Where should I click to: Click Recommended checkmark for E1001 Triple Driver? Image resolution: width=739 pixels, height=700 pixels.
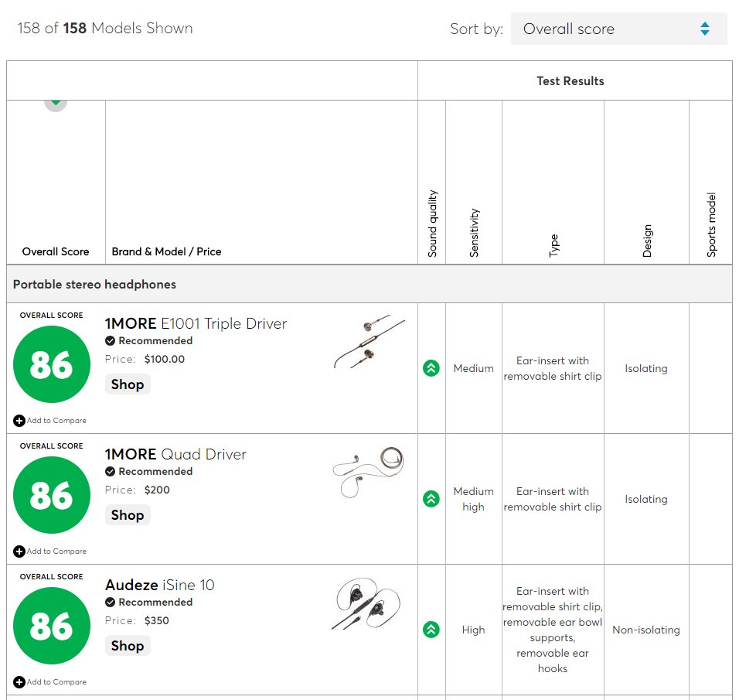tap(110, 340)
